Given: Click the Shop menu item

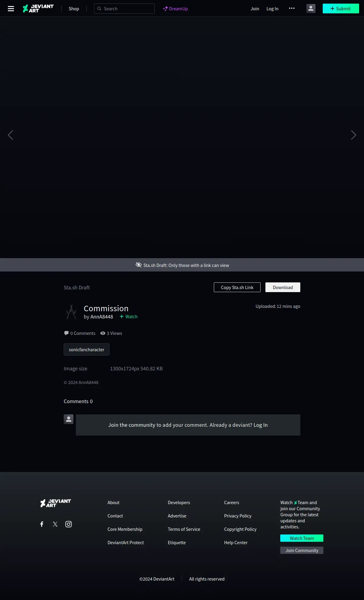Looking at the screenshot, I should click(x=74, y=8).
